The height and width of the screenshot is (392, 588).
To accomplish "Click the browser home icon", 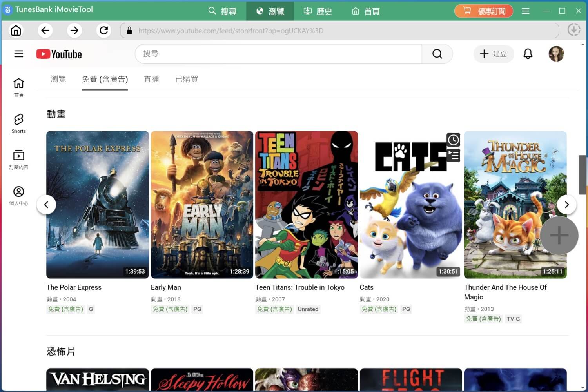I will pyautogui.click(x=16, y=31).
